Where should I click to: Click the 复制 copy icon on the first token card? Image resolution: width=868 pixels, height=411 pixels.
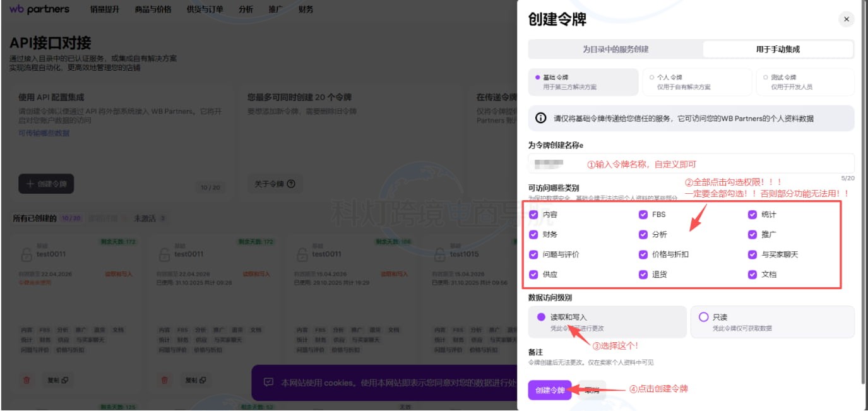[65, 380]
